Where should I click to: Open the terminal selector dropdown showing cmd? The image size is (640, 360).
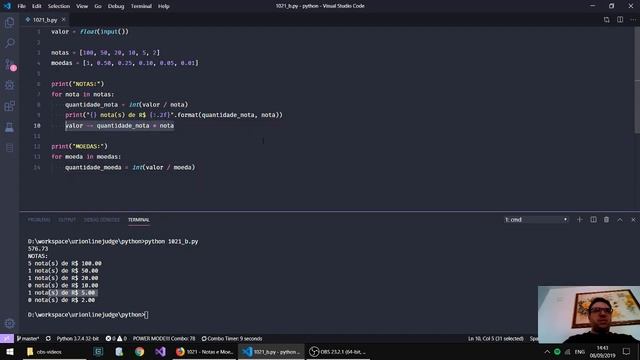pyautogui.click(x=536, y=220)
